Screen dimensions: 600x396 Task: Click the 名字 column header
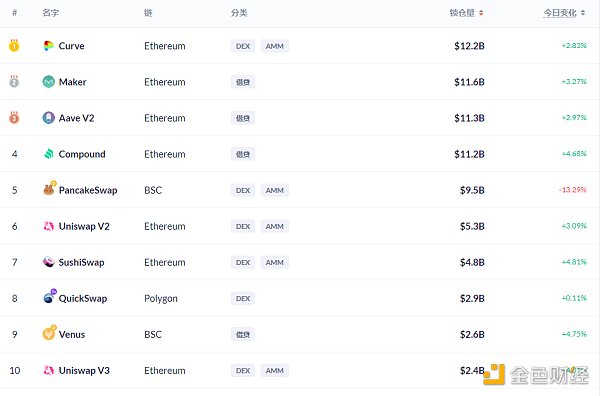(51, 13)
